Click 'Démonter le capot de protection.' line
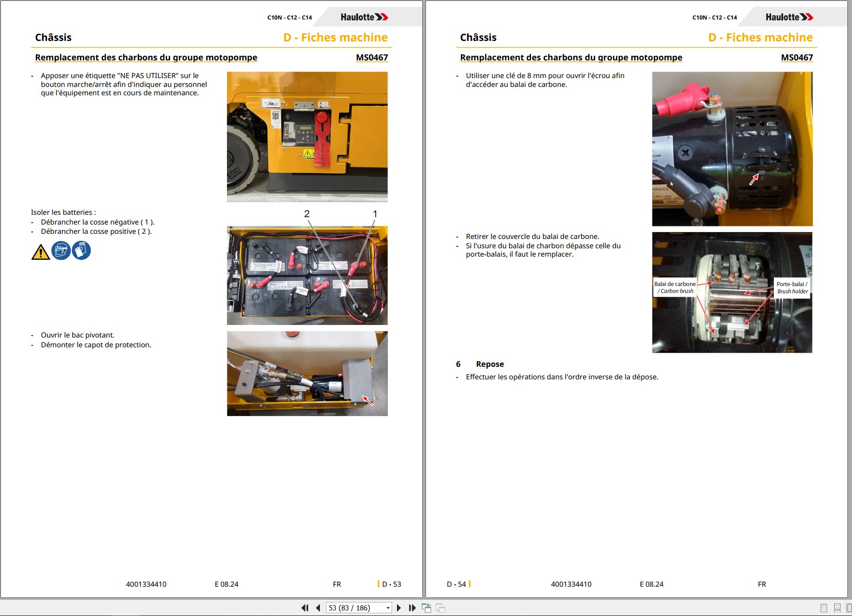852x616 pixels. point(96,345)
